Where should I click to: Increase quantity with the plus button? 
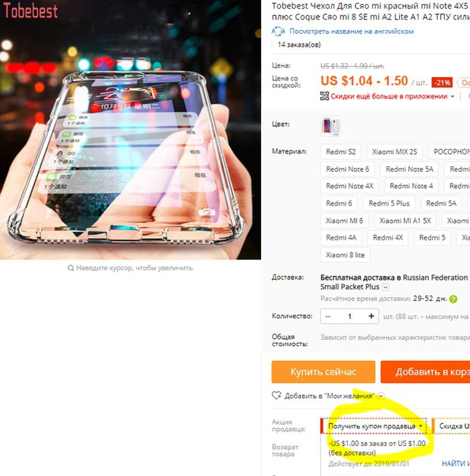(371, 316)
